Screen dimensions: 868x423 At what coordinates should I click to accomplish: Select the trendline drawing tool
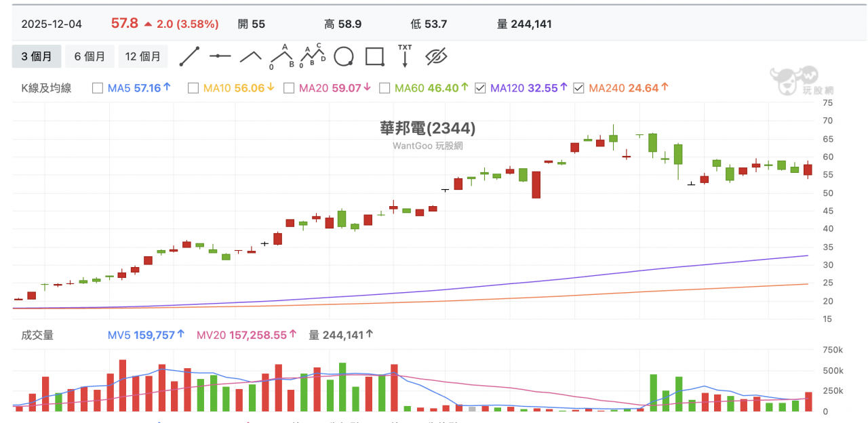[190, 56]
